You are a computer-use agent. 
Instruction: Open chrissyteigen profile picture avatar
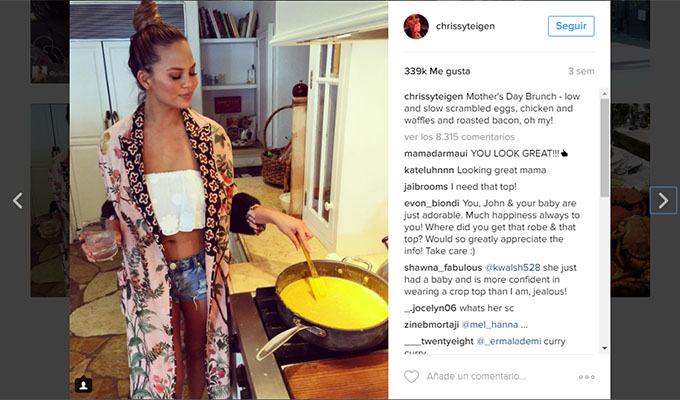pos(416,26)
